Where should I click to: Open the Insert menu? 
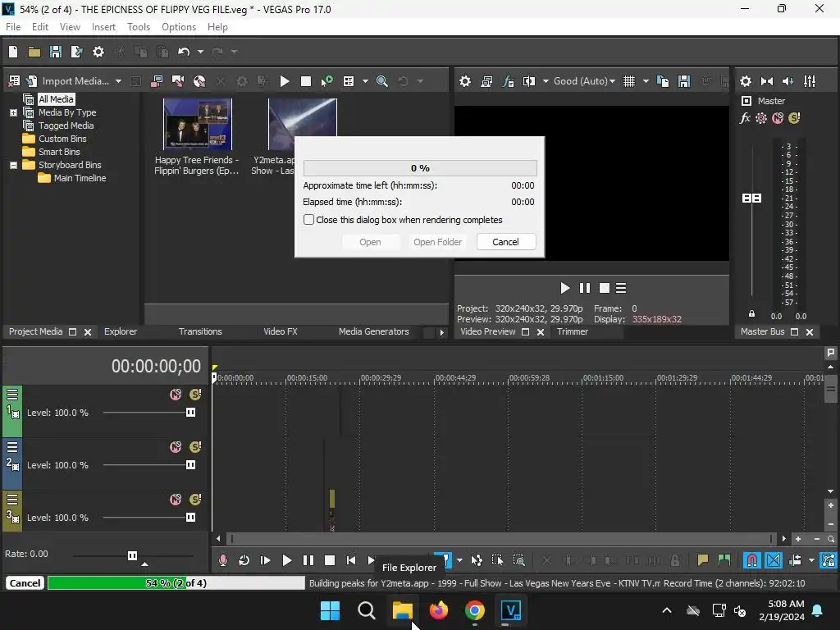(x=103, y=27)
